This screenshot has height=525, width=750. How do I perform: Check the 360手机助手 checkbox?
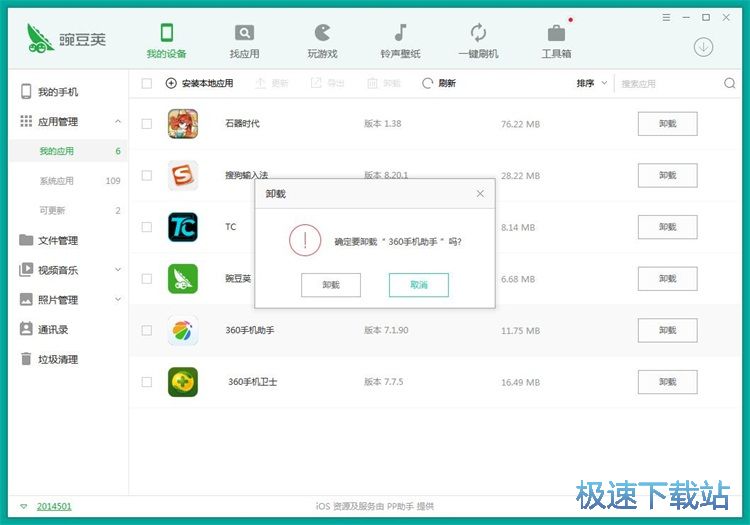[147, 330]
